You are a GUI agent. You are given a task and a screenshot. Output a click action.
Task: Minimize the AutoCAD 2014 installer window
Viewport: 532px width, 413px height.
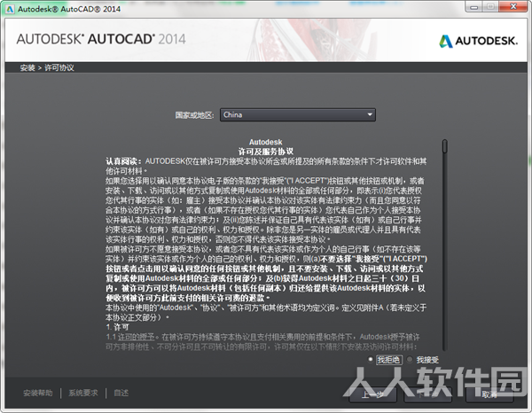474,7
